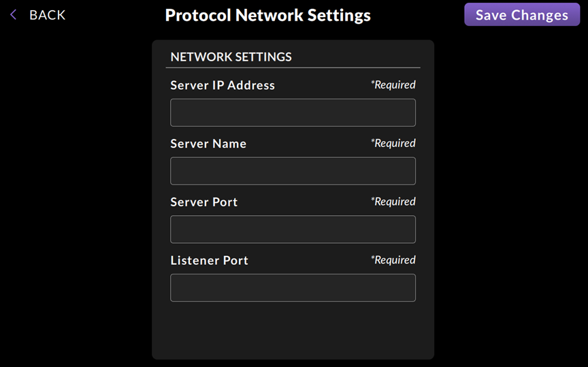Go back using the BACK label
Screen dimensions: 588x367
point(47,15)
